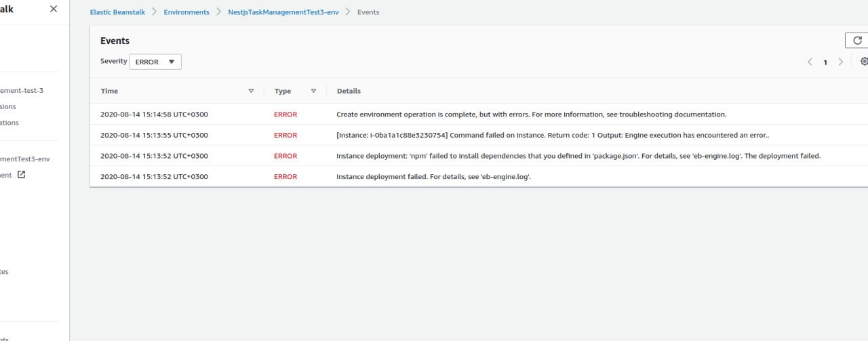The image size is (868, 341).
Task: Go to the previous events page
Action: pyautogui.click(x=810, y=62)
